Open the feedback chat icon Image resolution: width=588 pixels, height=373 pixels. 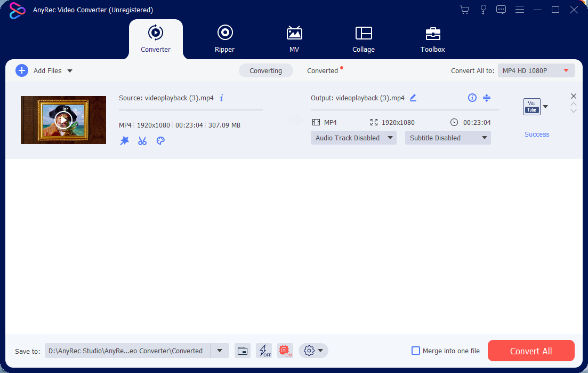pyautogui.click(x=501, y=10)
